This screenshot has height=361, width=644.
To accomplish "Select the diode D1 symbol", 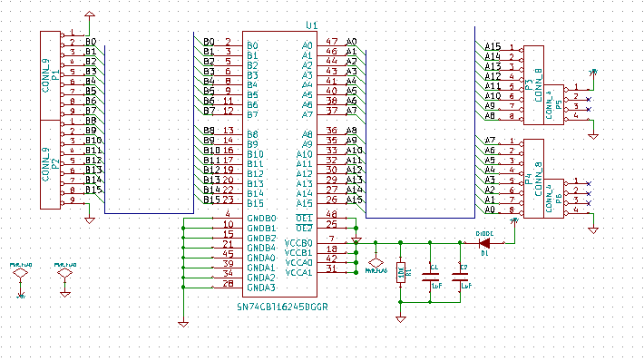I will coord(485,243).
